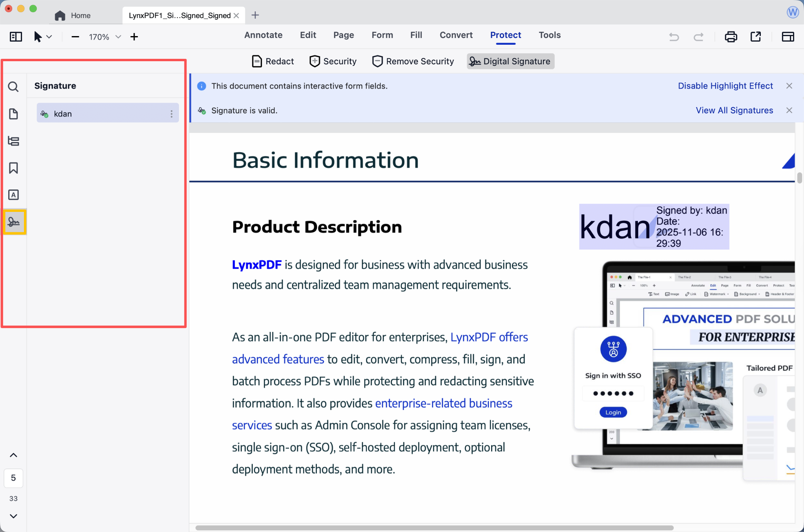804x532 pixels.
Task: Click View All Signatures link
Action: click(x=734, y=111)
